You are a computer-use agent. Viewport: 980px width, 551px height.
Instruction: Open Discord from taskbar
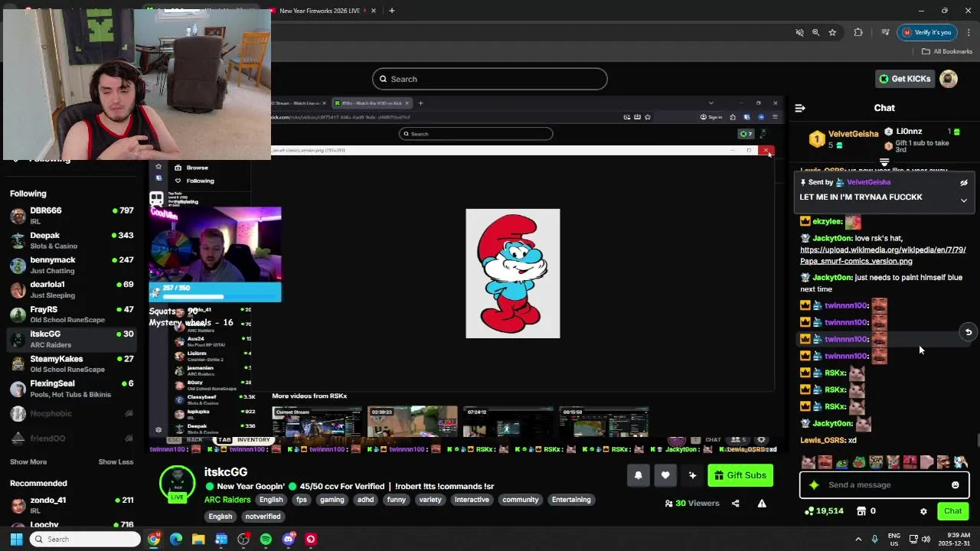288,540
